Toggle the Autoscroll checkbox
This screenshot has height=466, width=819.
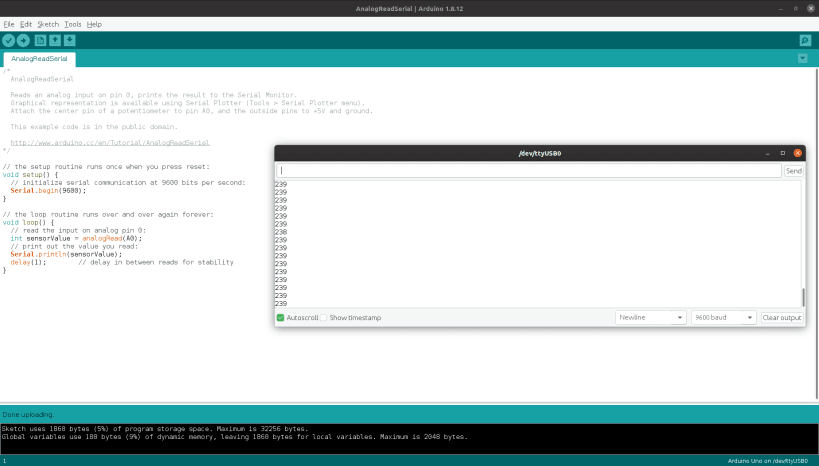click(280, 318)
